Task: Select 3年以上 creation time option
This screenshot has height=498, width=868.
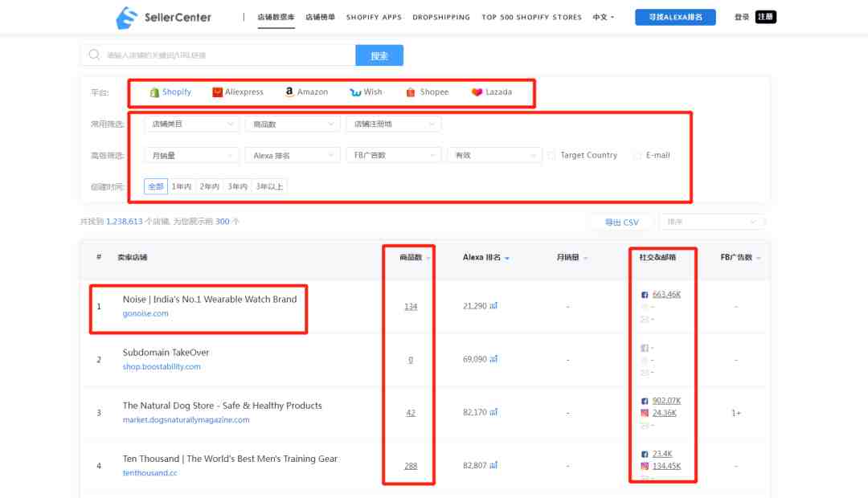Action: coord(269,186)
